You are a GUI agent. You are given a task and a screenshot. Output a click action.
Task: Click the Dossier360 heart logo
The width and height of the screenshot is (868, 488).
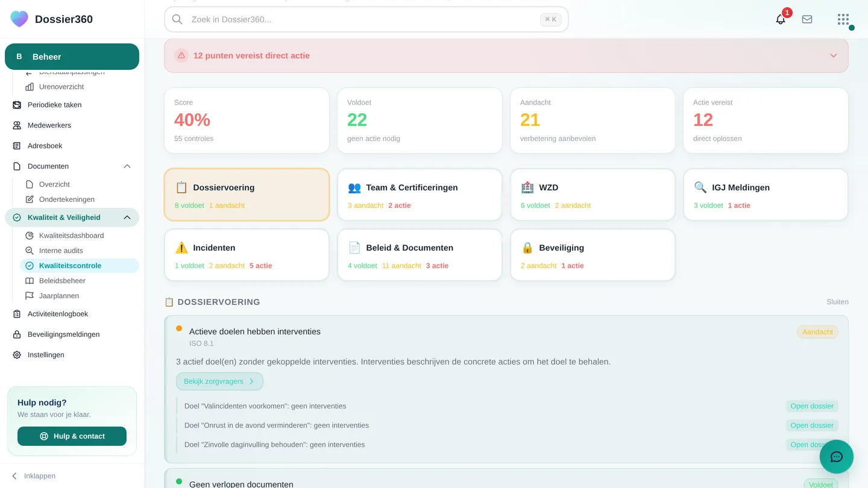click(x=19, y=19)
